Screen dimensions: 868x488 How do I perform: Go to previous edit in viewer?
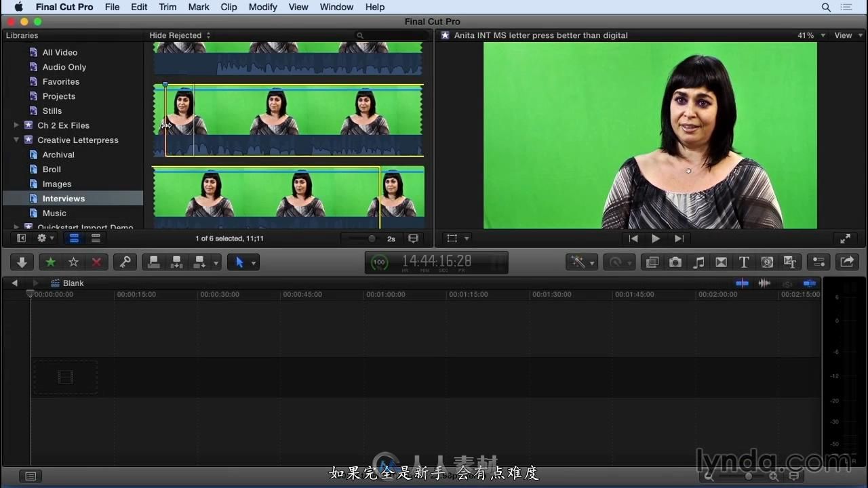[633, 239]
